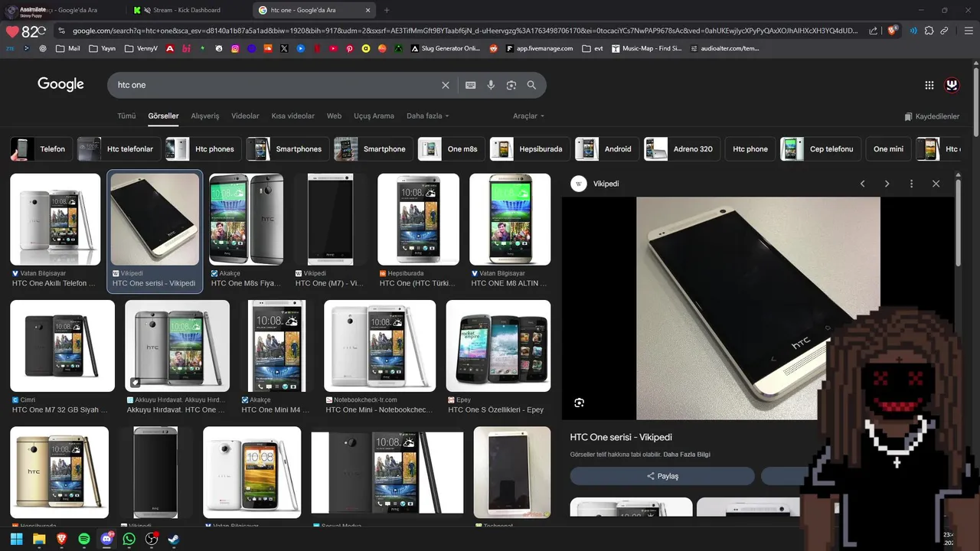Switch to the 'Videolar' tab
This screenshot has width=980, height=551.
(x=245, y=116)
